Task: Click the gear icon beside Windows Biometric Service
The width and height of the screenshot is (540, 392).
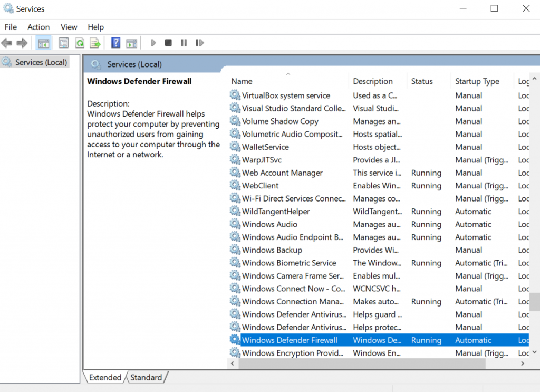Action: (235, 263)
